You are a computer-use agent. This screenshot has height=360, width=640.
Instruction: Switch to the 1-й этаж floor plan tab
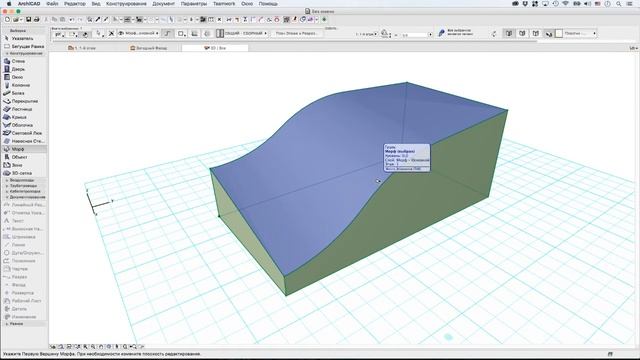click(x=82, y=48)
